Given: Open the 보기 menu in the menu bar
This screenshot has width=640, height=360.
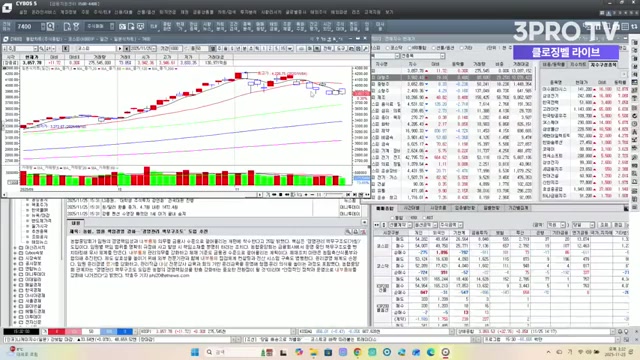Looking at the screenshot, I should coord(389,13).
